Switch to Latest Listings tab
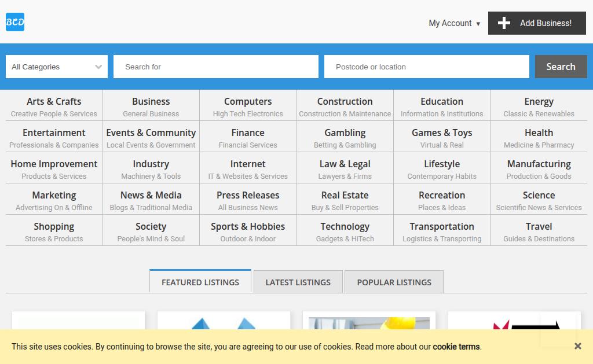Viewport: 593px width, 364px height. pyautogui.click(x=298, y=282)
